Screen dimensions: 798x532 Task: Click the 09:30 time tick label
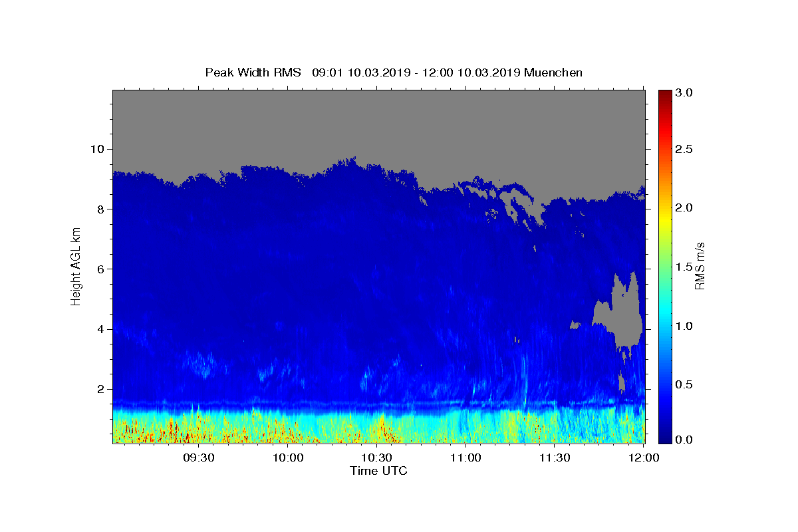click(199, 458)
